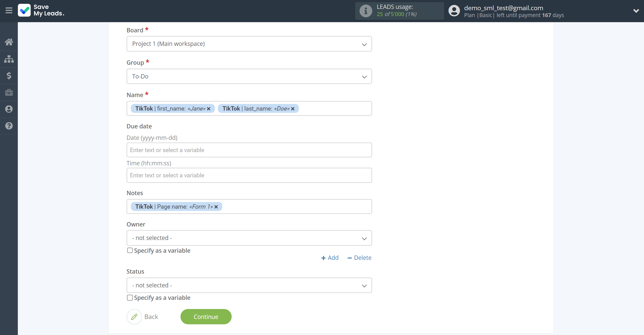
Task: Open the hamburger menu
Action: (x=9, y=10)
